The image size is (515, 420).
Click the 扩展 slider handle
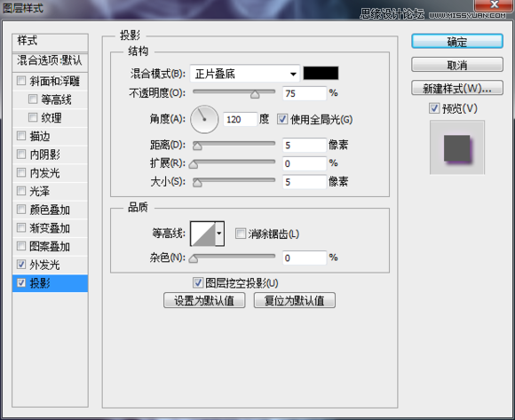[x=194, y=164]
